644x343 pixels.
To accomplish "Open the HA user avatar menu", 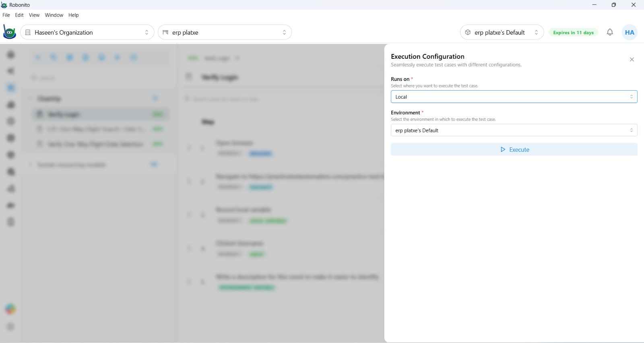I will [x=630, y=32].
